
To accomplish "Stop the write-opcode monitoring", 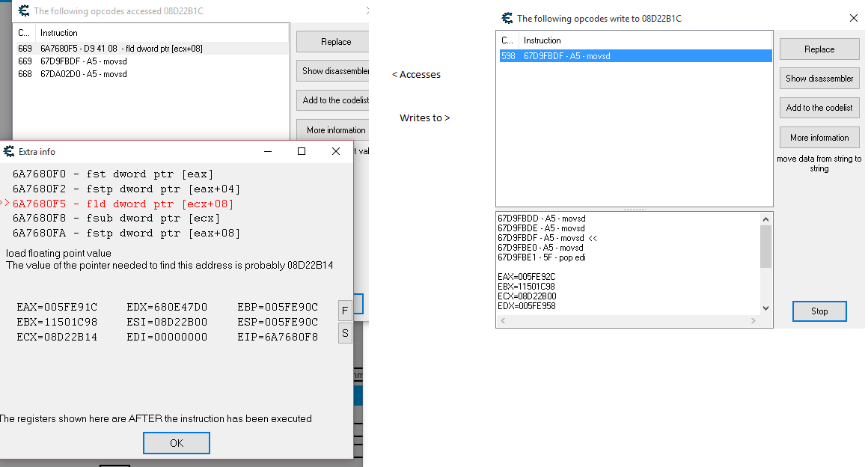I will (819, 311).
